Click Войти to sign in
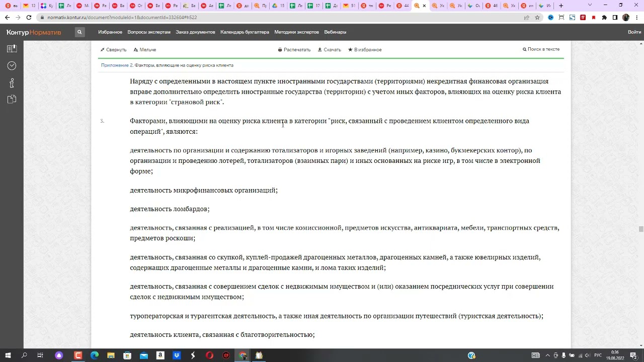 pyautogui.click(x=634, y=32)
